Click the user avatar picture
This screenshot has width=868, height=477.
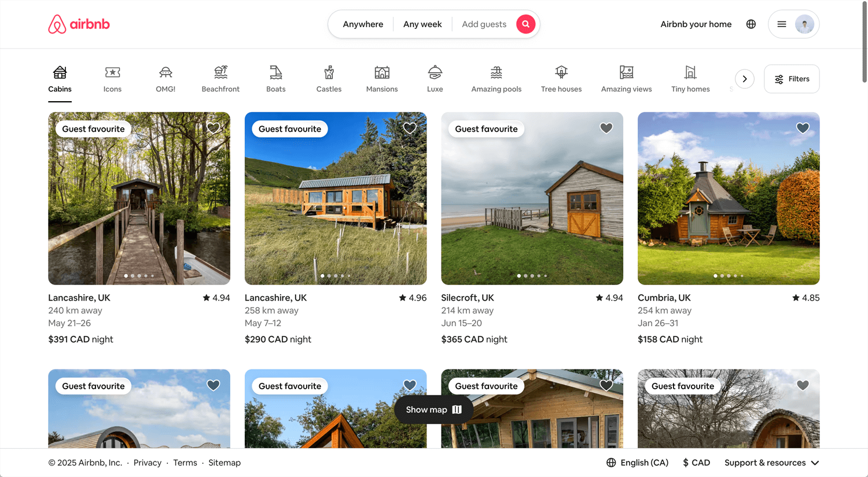(x=804, y=24)
